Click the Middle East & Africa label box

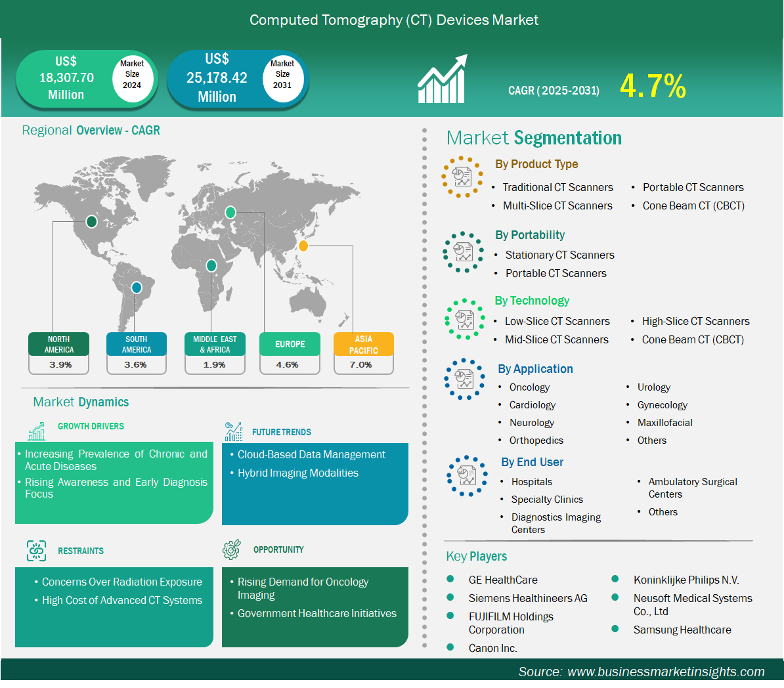pos(215,345)
